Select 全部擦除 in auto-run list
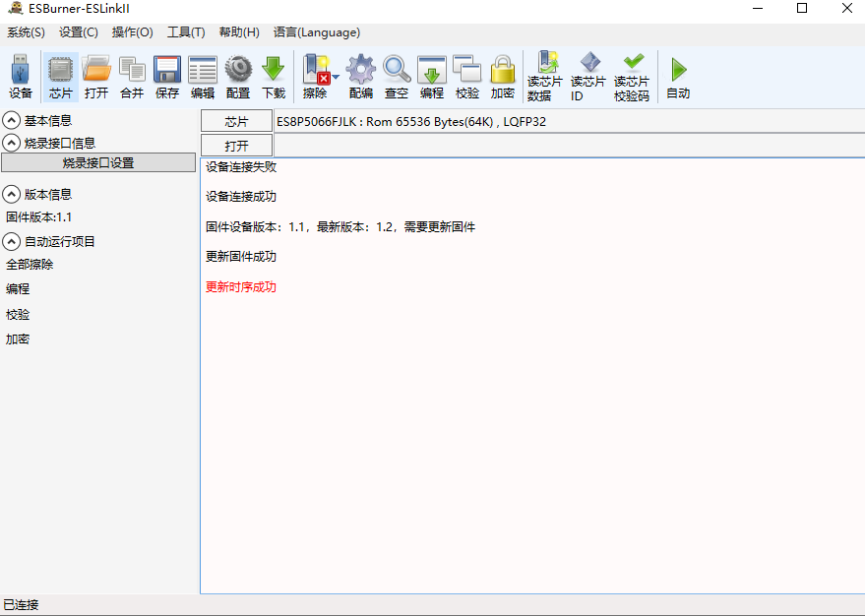Viewport: 865px width, 616px height. (30, 265)
